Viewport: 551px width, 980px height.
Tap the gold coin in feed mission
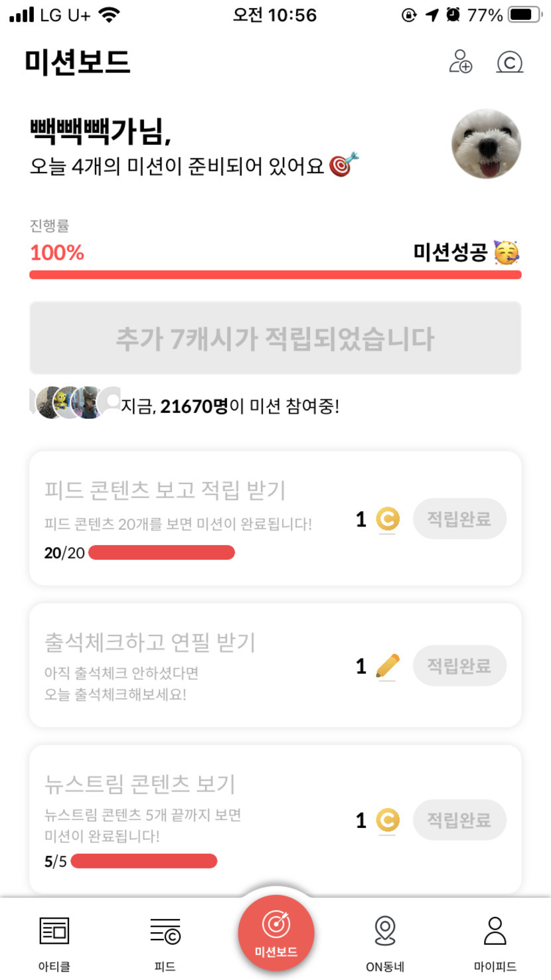(387, 519)
